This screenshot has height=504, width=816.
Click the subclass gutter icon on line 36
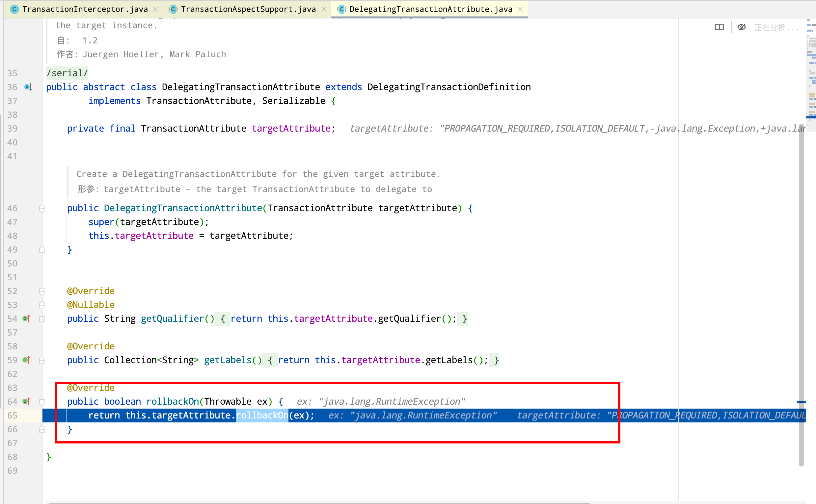(28, 87)
